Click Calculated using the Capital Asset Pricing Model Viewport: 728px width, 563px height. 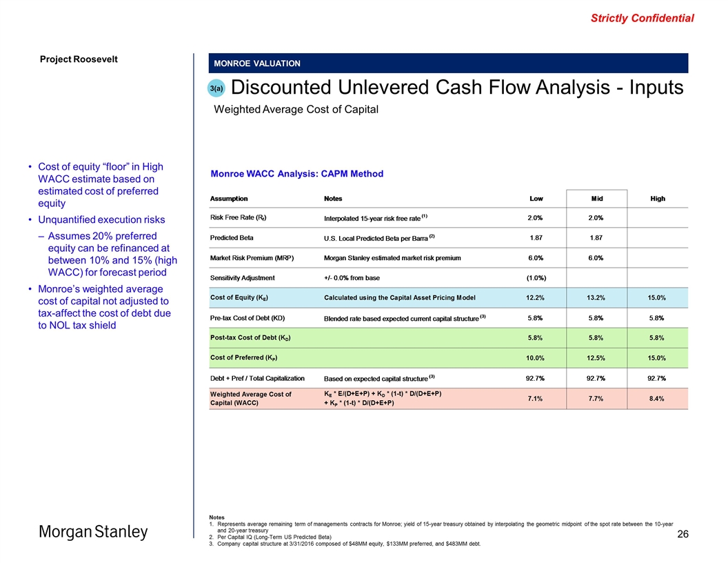(x=400, y=297)
